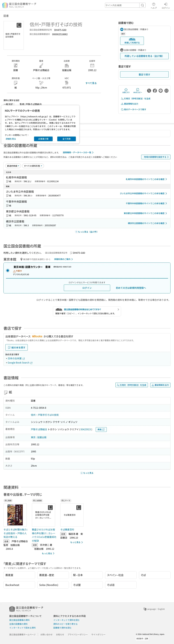Open 来館利用のご案内 link
Viewport: 174px width, 644px height.
[63, 259]
